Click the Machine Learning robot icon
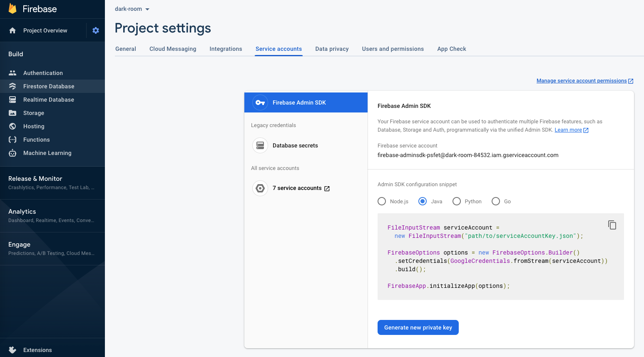Screen dimensions: 644x357 (x=12, y=153)
